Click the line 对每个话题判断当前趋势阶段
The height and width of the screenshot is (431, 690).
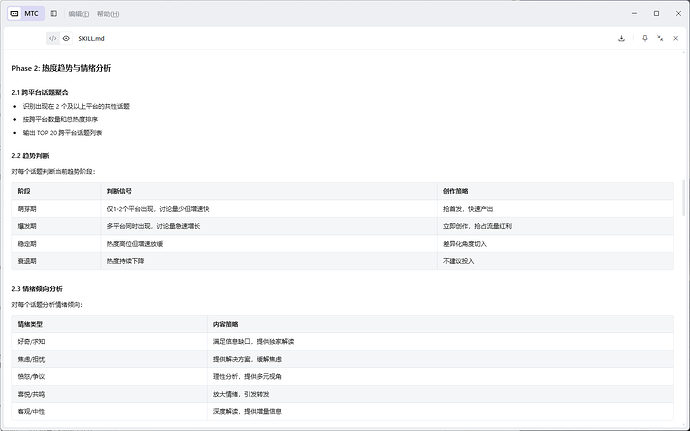coord(53,171)
